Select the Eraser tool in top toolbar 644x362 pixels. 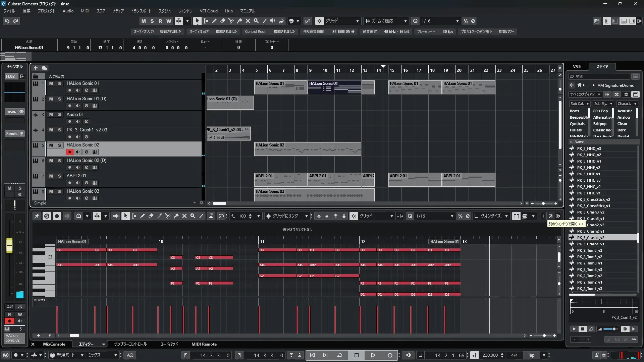tap(222, 21)
